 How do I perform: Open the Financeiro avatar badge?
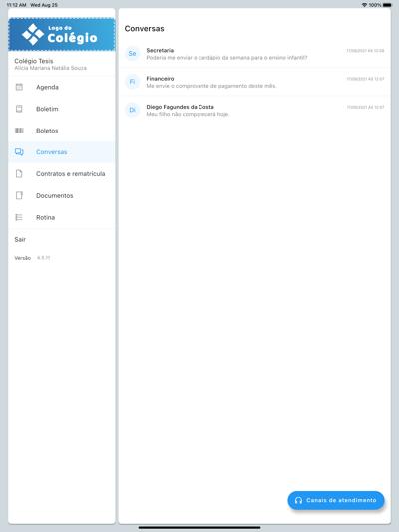(x=132, y=82)
